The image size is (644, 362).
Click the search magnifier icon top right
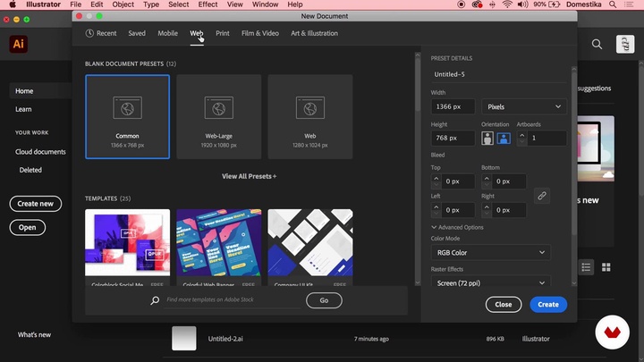tap(597, 44)
